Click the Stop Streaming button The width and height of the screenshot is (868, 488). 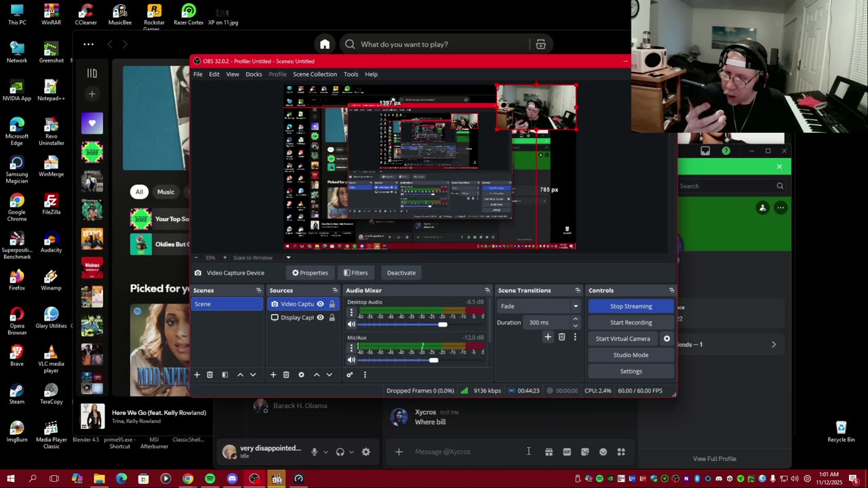click(x=631, y=306)
